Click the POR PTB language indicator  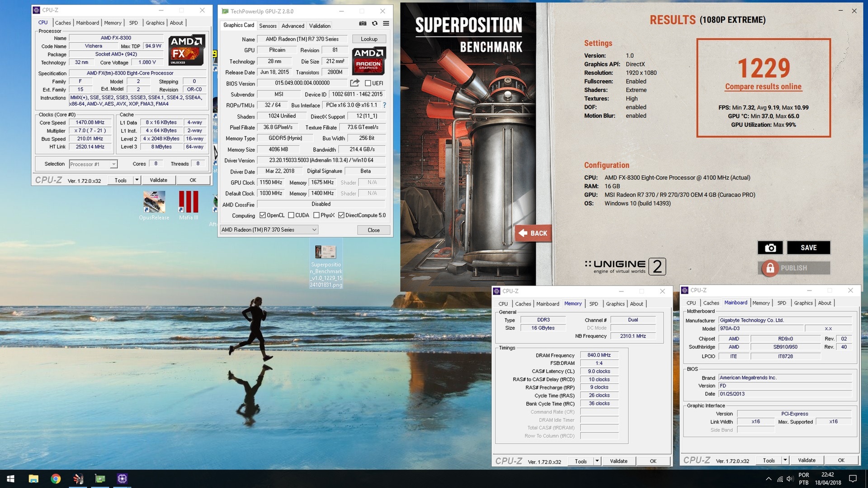click(803, 479)
